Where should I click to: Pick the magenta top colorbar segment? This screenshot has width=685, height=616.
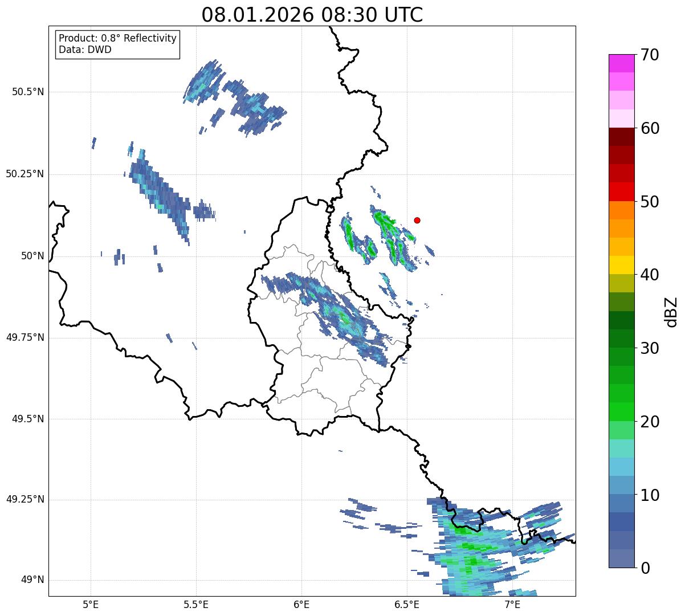click(621, 63)
